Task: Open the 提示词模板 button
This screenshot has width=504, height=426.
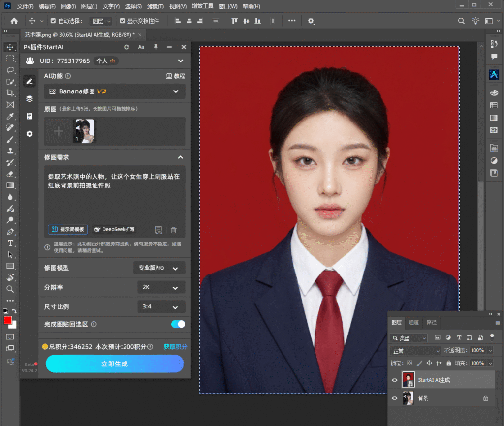Action: coord(68,229)
